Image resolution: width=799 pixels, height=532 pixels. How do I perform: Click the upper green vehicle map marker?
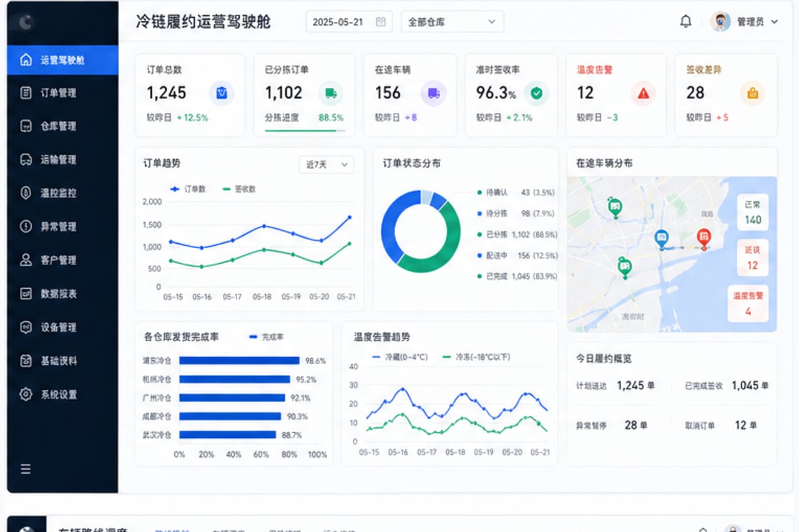point(615,207)
